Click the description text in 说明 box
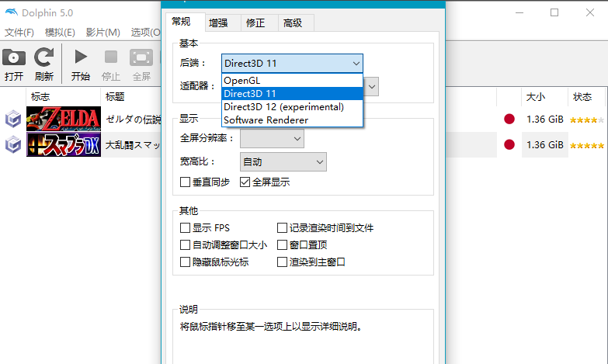The width and height of the screenshot is (608, 364). click(272, 327)
